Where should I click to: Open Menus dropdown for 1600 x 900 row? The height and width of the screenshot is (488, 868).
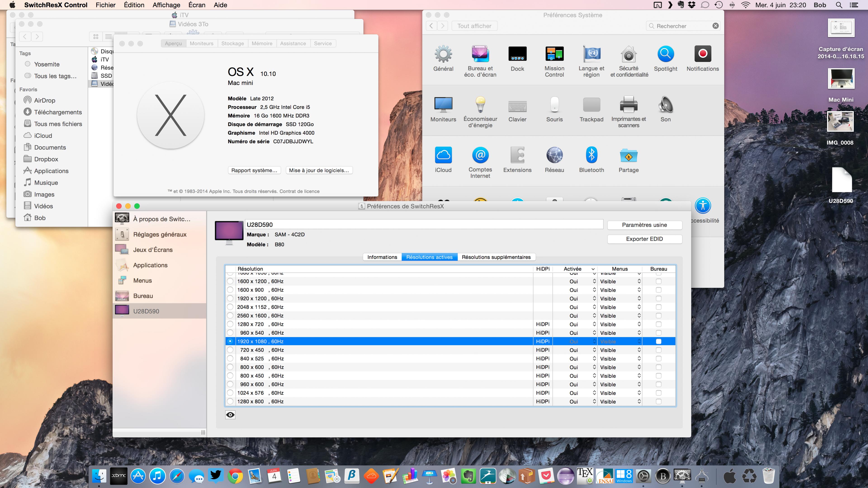(620, 290)
